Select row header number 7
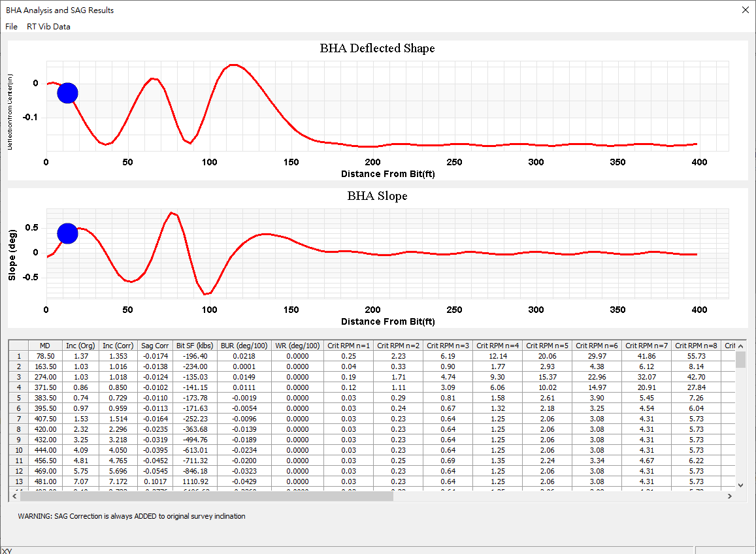Screen dimensions: 756x554 coord(19,419)
